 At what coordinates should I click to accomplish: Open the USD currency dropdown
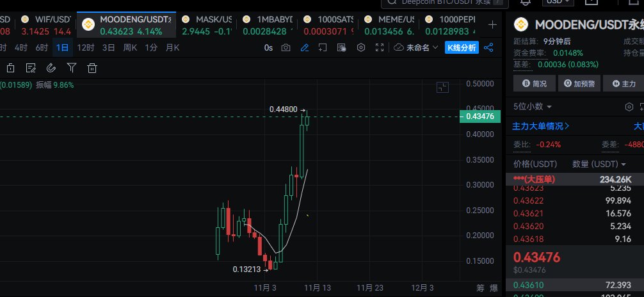558,2
